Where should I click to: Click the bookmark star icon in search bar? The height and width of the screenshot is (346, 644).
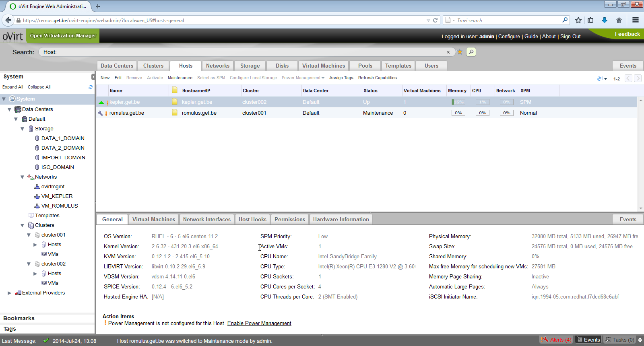tap(460, 52)
